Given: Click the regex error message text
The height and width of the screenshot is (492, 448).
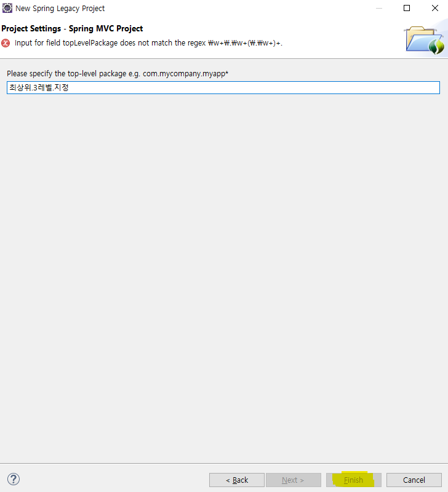Looking at the screenshot, I should coord(148,43).
